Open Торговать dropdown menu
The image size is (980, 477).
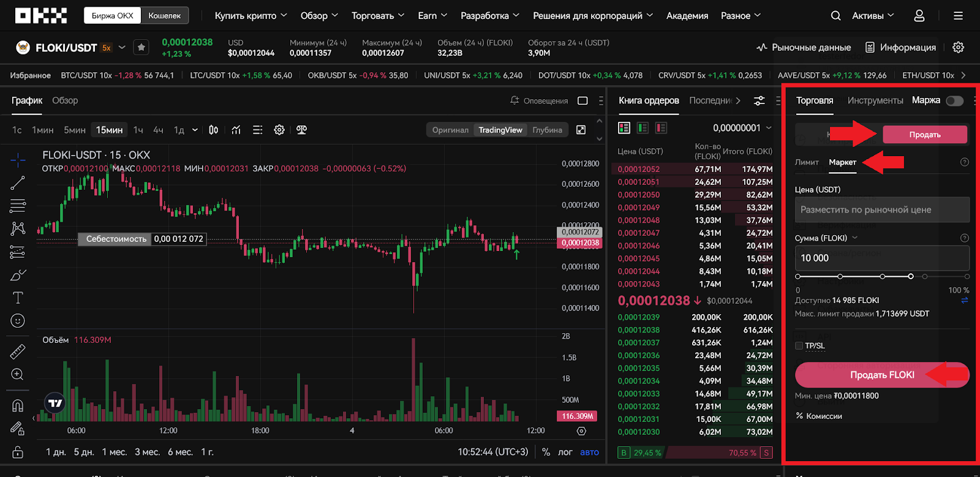pos(378,16)
